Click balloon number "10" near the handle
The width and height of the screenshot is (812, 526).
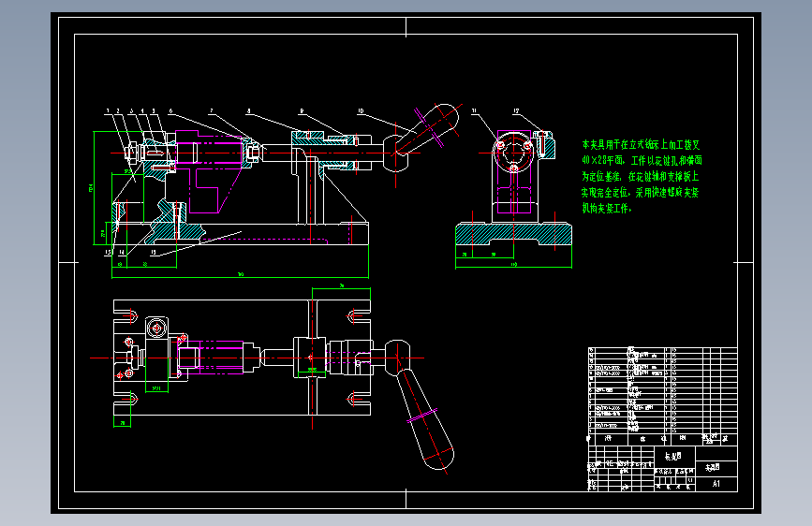(x=361, y=110)
